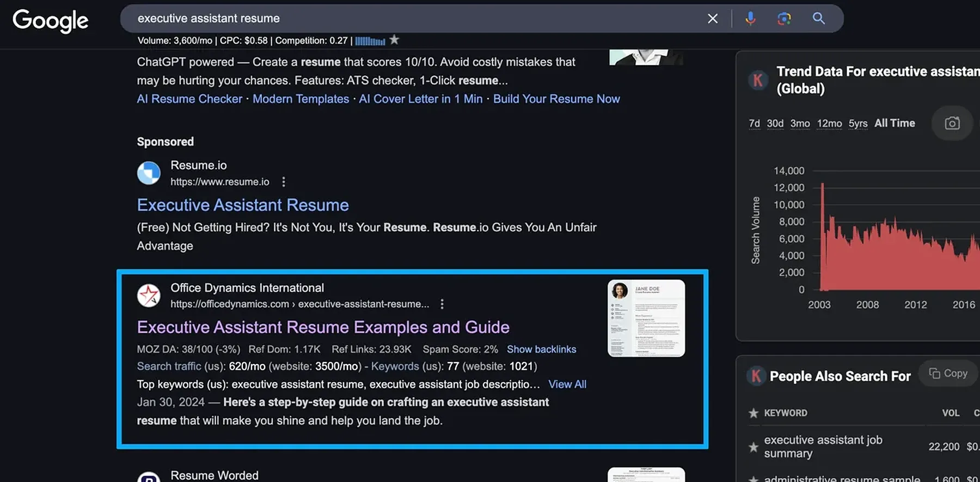Click Show backlinks for Office Dynamics
This screenshot has height=482, width=980.
541,350
